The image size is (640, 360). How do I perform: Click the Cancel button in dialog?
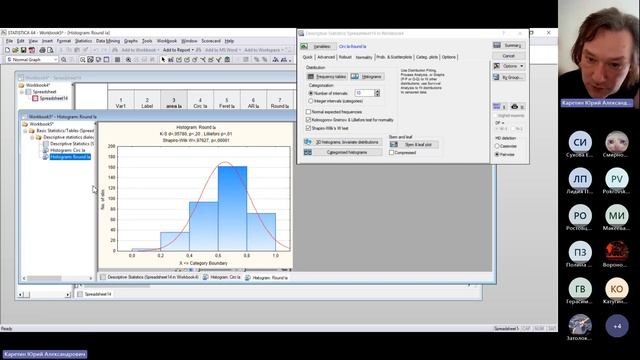509,56
